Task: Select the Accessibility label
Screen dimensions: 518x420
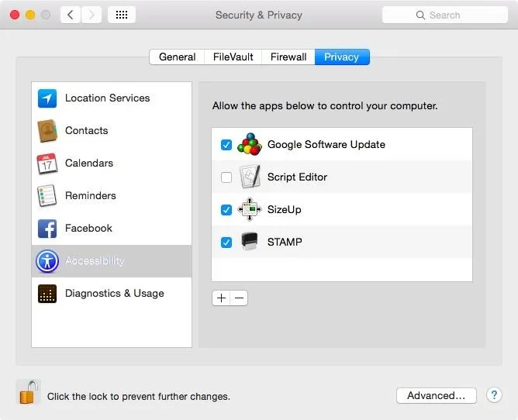Action: [x=95, y=261]
